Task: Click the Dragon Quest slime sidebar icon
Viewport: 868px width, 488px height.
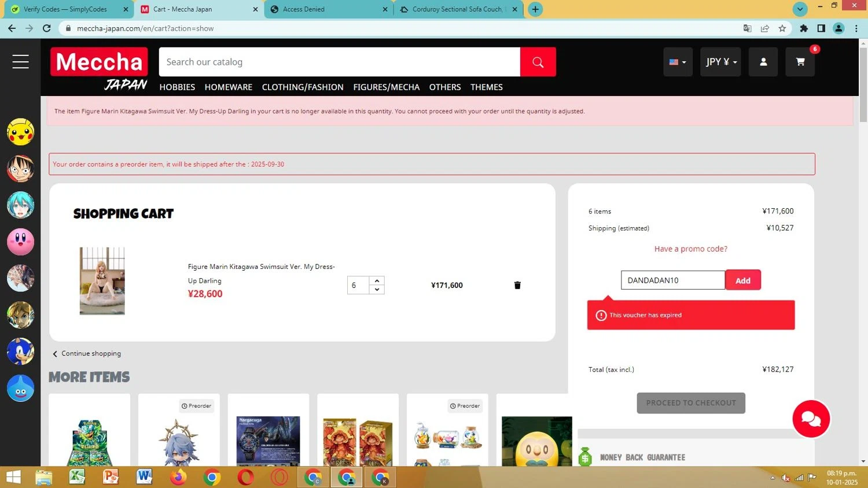Action: point(20,389)
